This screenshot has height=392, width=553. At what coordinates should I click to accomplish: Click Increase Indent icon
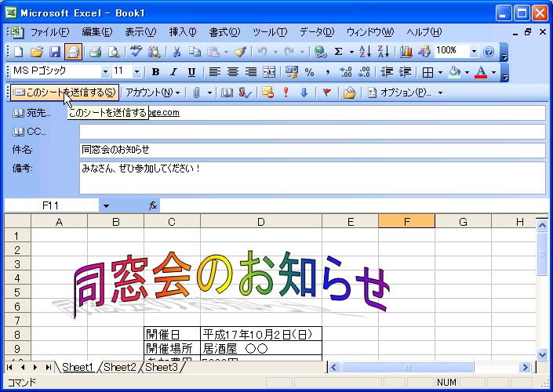tap(405, 72)
